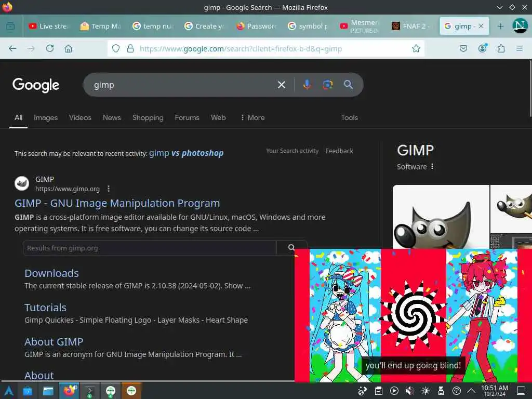The width and height of the screenshot is (532, 399).
Task: Start voice search with the microphone icon
Action: (x=307, y=85)
